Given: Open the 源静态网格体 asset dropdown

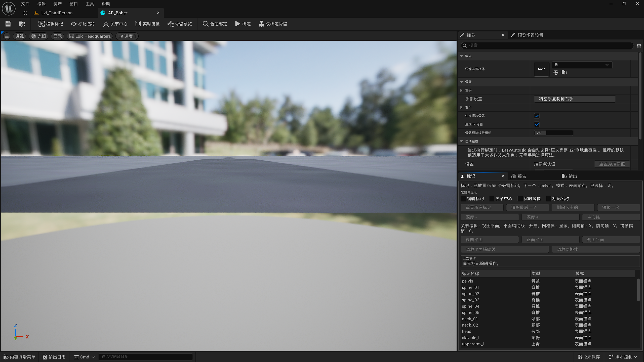Looking at the screenshot, I should (582, 65).
